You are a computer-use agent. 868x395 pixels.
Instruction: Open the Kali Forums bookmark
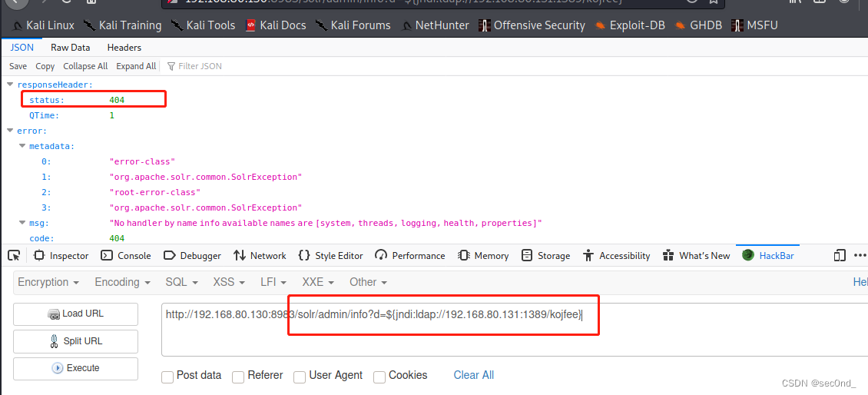[x=353, y=25]
